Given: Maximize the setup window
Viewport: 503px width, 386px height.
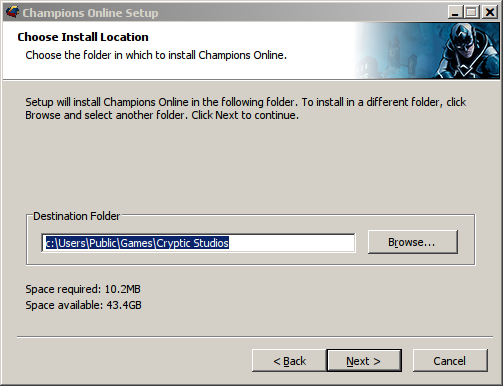Looking at the screenshot, I should pos(471,12).
